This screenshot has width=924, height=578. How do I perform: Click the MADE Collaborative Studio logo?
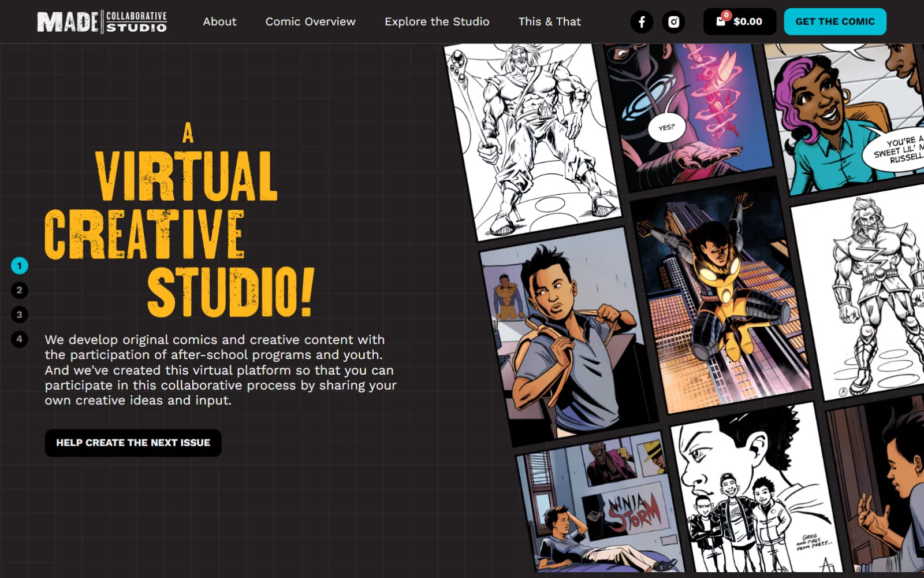tap(102, 22)
